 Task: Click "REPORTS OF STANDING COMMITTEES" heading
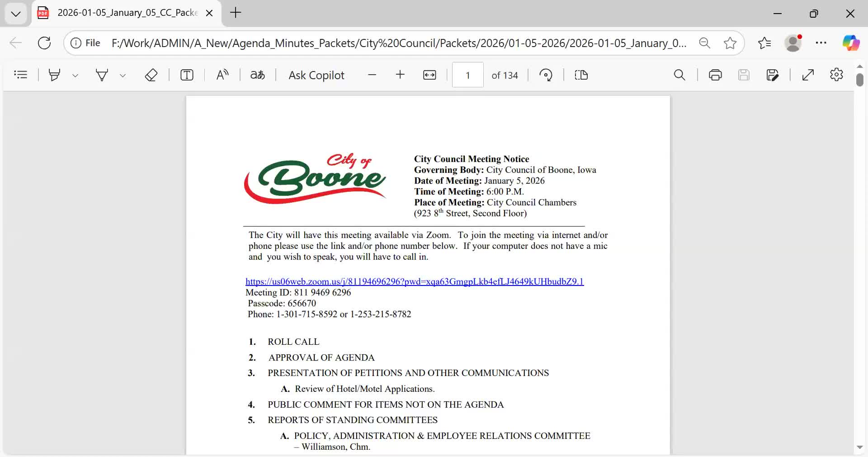click(353, 420)
